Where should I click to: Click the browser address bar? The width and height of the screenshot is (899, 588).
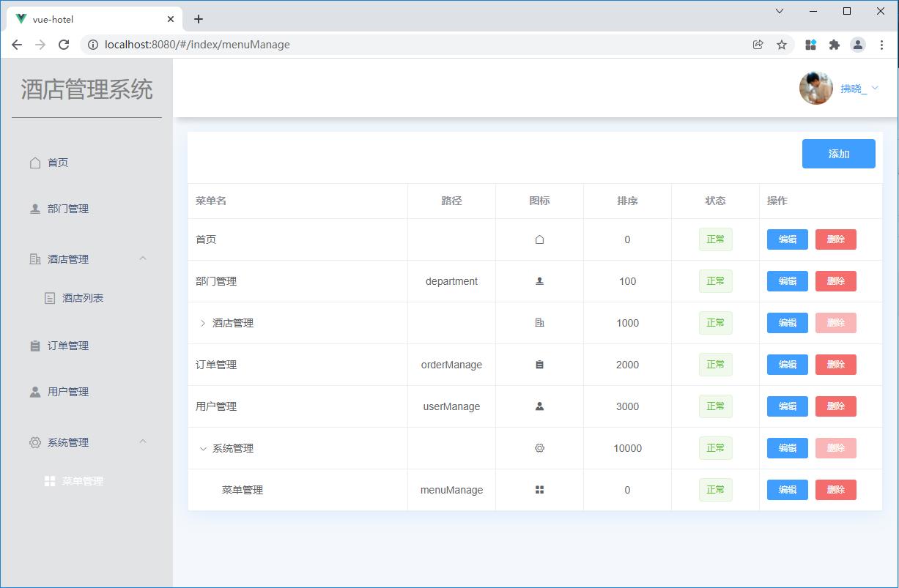293,44
